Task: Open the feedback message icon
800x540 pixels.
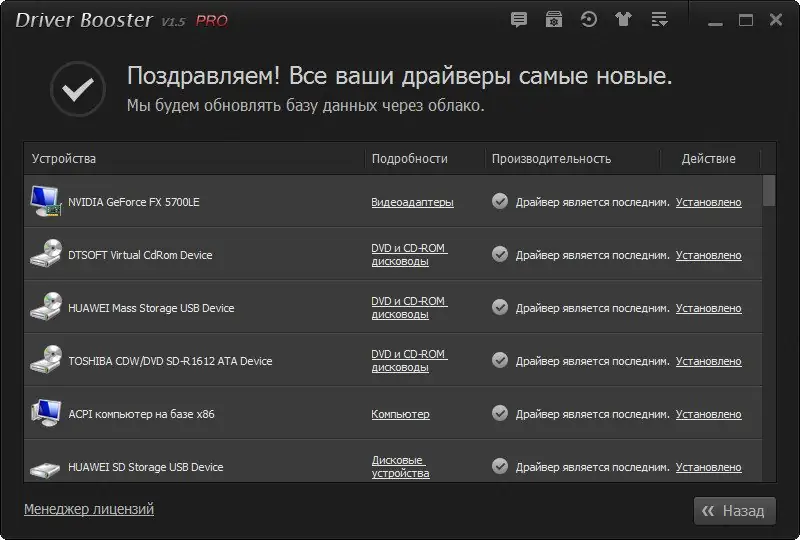Action: (519, 20)
